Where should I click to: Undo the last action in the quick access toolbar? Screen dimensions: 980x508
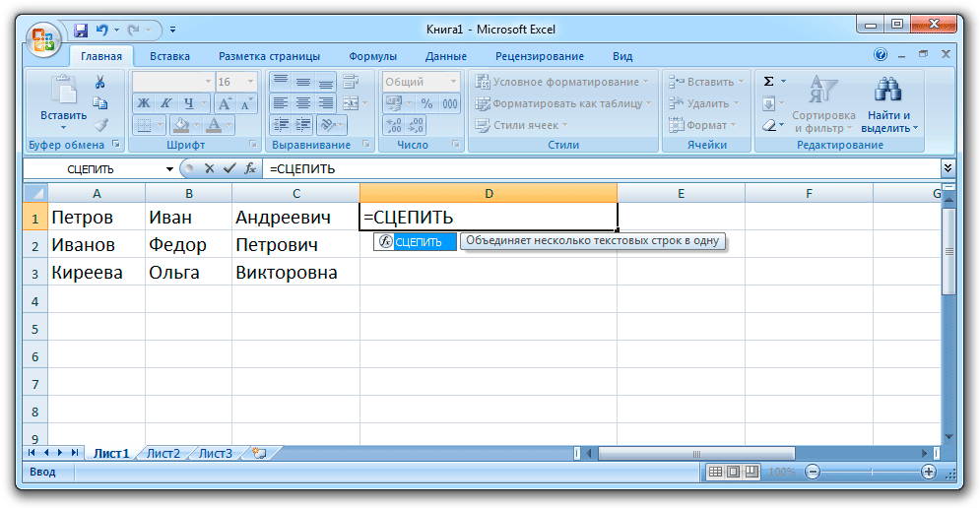[x=101, y=30]
